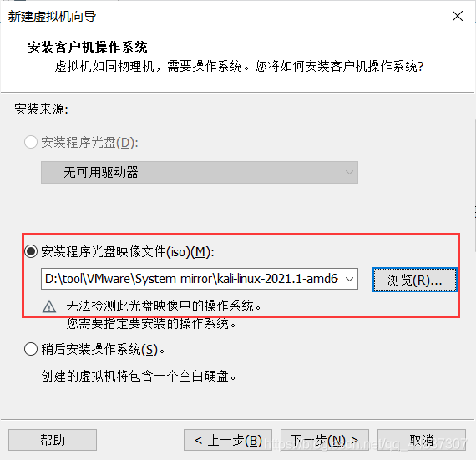Cancel the wizard with 取消

(422, 440)
